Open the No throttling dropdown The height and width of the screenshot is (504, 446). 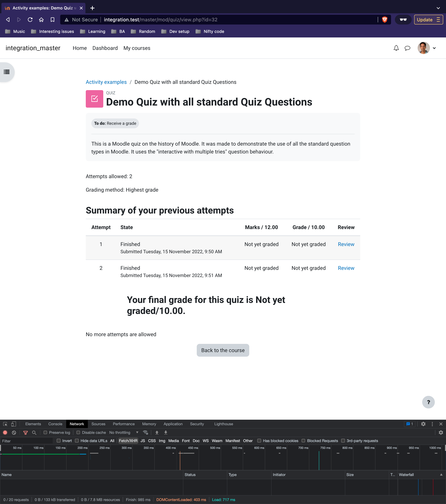click(x=124, y=432)
